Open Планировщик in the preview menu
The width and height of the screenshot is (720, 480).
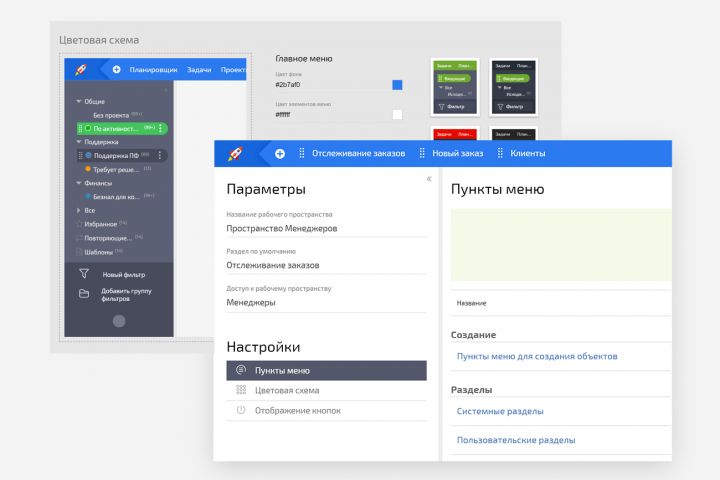tap(153, 70)
